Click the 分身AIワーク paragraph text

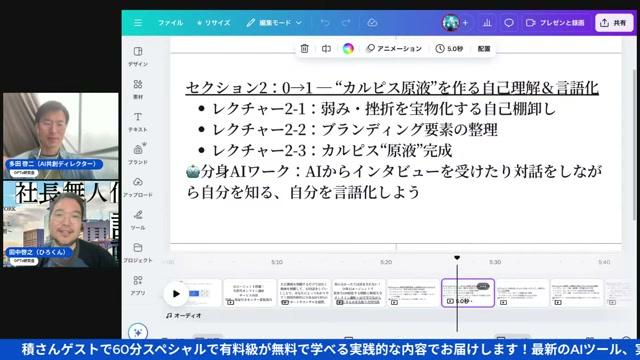[x=394, y=182]
